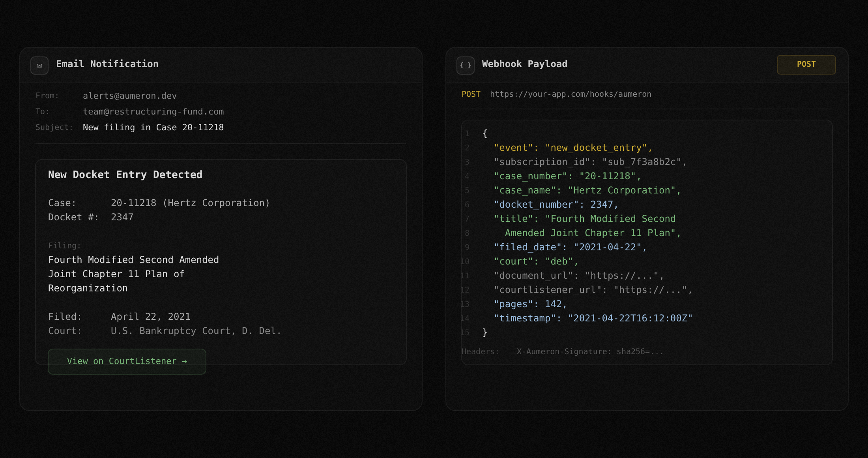Click the "pages": 142 JSON line
The height and width of the screenshot is (458, 868).
pos(530,304)
